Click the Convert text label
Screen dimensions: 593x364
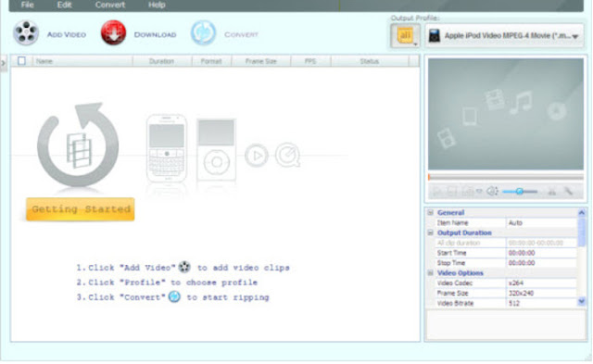(241, 34)
